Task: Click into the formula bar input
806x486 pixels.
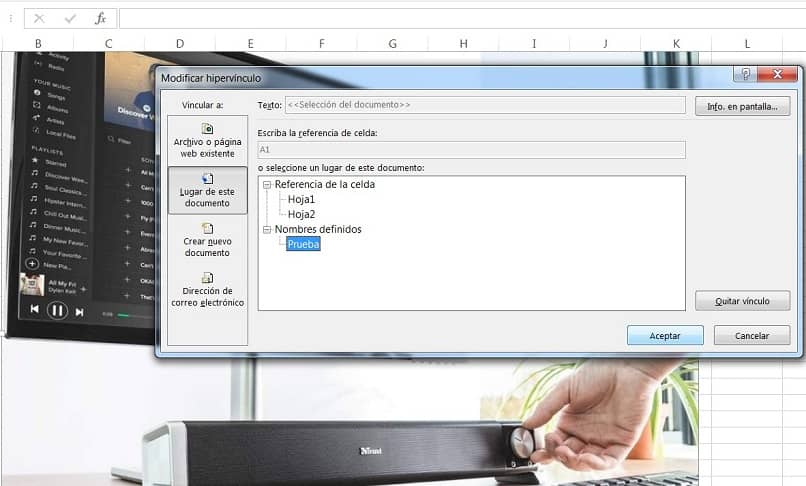Action: (462, 19)
